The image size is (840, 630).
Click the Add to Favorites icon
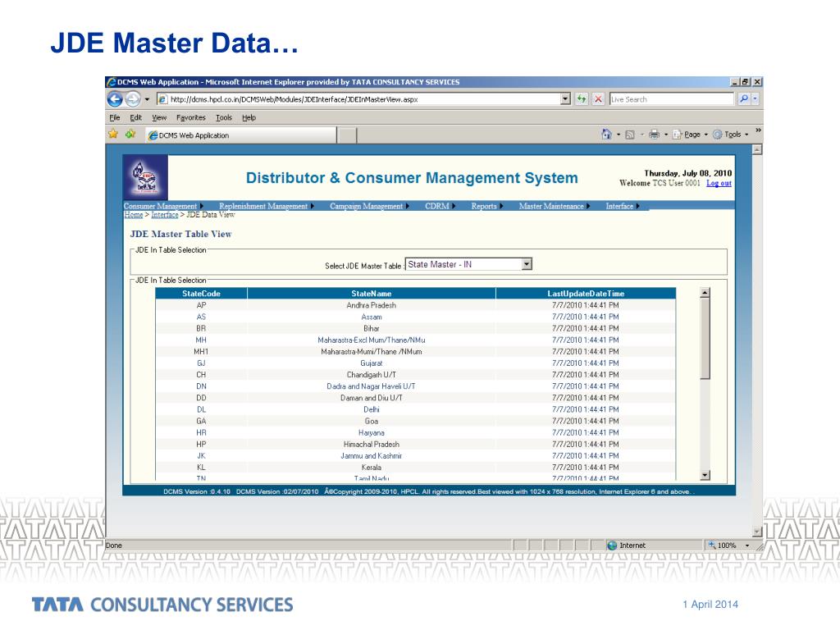(130, 134)
